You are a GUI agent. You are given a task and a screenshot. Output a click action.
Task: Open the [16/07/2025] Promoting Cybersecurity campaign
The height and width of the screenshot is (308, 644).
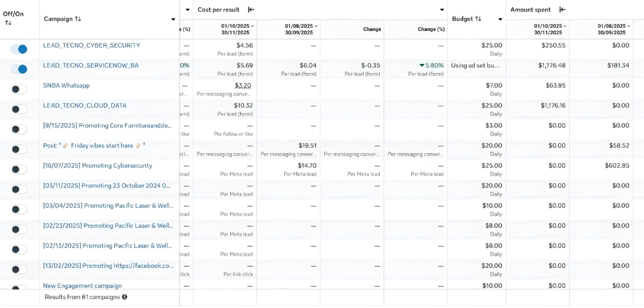point(98,165)
